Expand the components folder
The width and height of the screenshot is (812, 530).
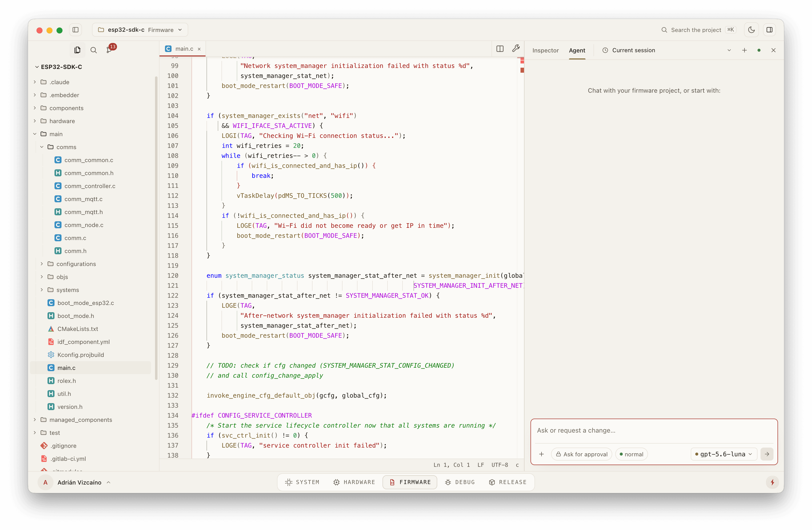(x=35, y=108)
